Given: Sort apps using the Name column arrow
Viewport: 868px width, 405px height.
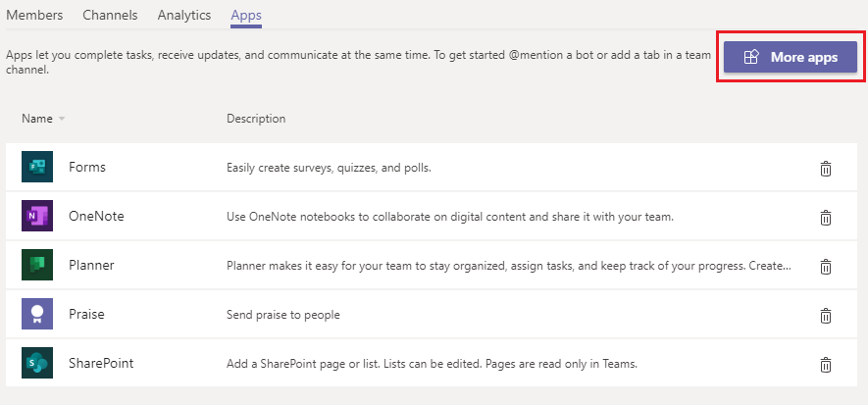Looking at the screenshot, I should [x=62, y=119].
